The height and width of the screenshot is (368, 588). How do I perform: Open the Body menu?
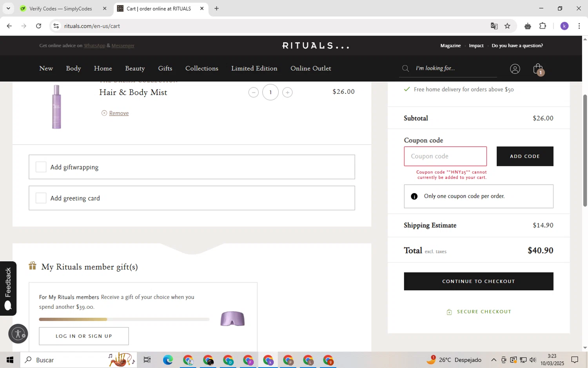[73, 68]
